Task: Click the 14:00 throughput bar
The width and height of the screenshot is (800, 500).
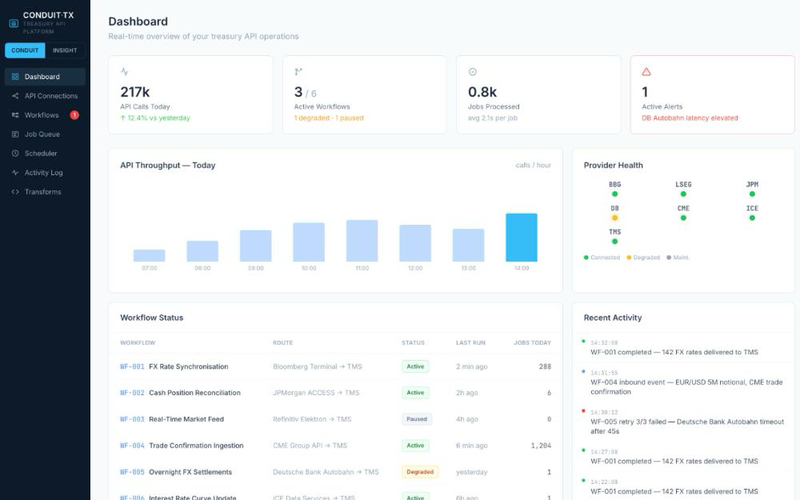Action: [521, 237]
